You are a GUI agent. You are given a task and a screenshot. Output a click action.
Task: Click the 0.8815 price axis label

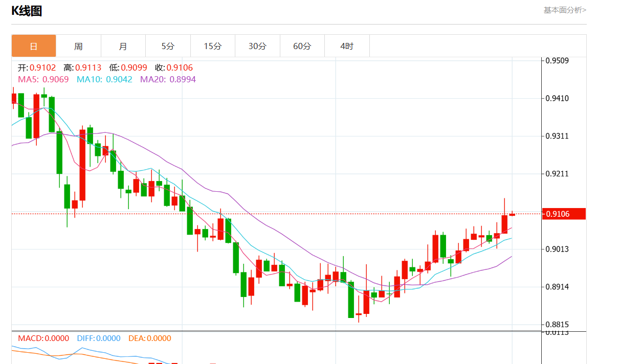click(x=557, y=325)
